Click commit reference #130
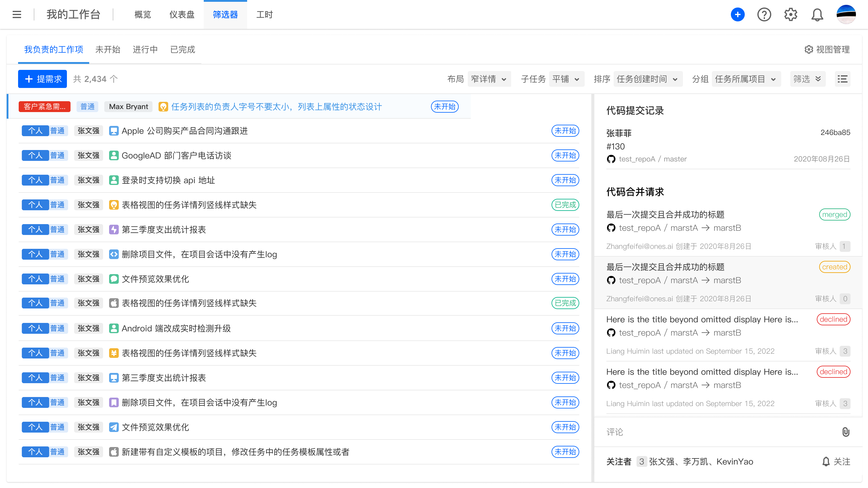This screenshot has height=488, width=868. click(x=615, y=146)
